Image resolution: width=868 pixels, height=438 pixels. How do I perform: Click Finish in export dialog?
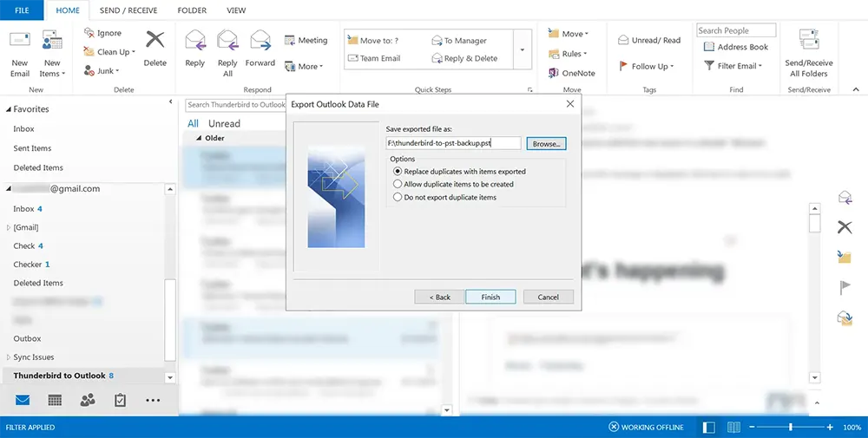(x=490, y=297)
